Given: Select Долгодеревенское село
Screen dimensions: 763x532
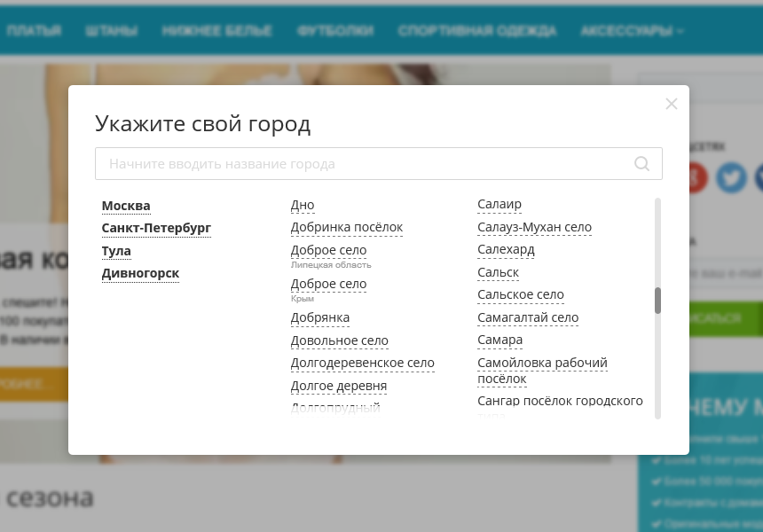Looking at the screenshot, I should (362, 363).
